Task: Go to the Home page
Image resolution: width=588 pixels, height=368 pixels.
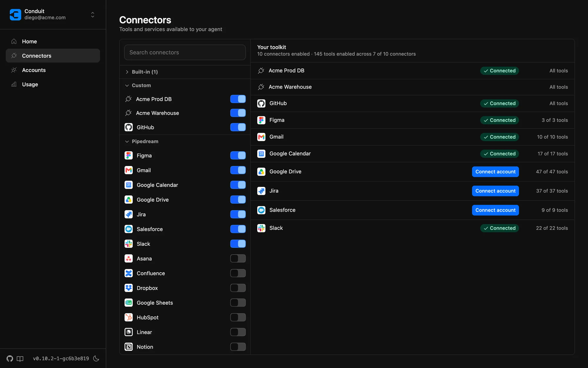Action: (x=53, y=42)
